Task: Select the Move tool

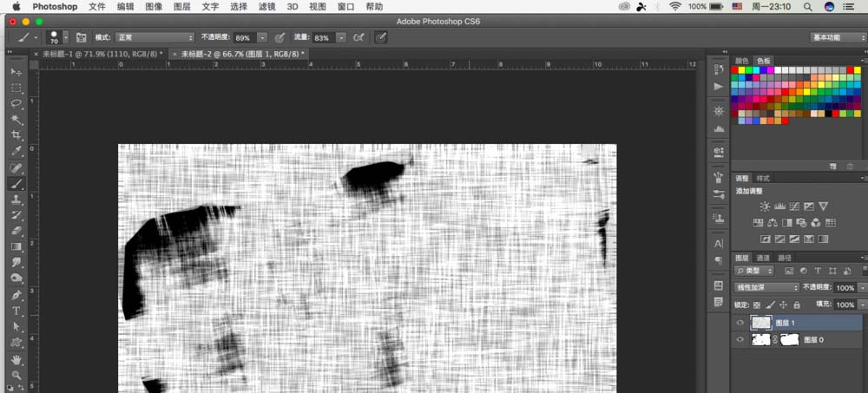Action: tap(16, 72)
